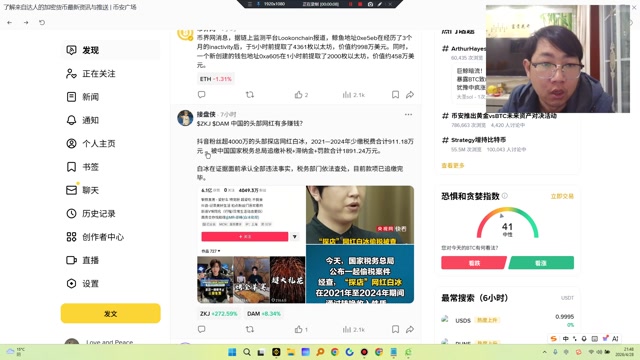Click the fear and greed gauge 41
This screenshot has height=360, width=640.
click(x=507, y=224)
